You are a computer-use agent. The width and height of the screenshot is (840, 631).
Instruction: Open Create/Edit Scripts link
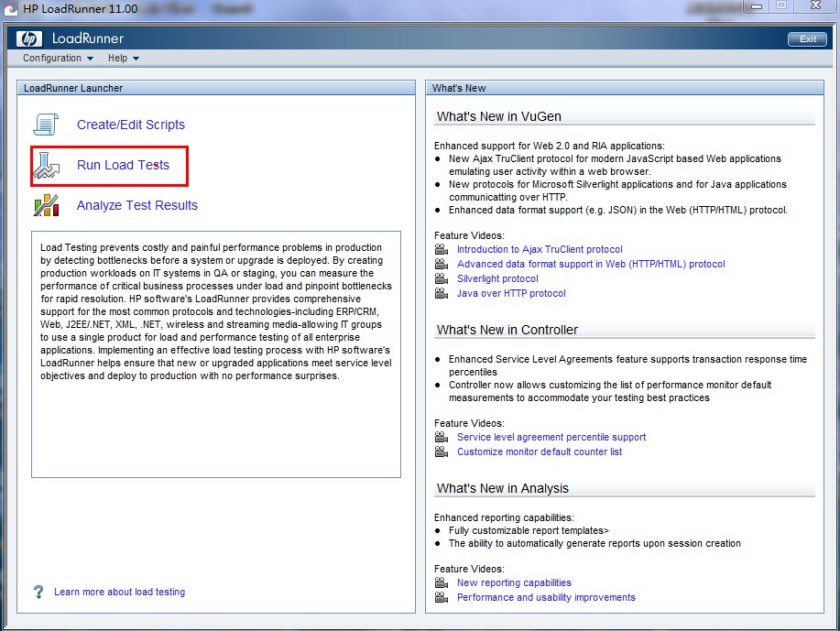pyautogui.click(x=131, y=125)
